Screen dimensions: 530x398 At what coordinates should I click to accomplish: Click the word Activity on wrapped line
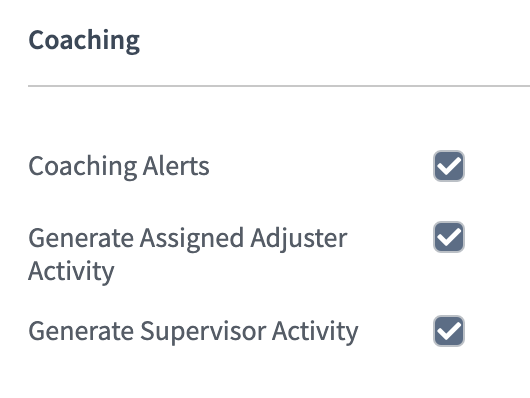tap(71, 272)
